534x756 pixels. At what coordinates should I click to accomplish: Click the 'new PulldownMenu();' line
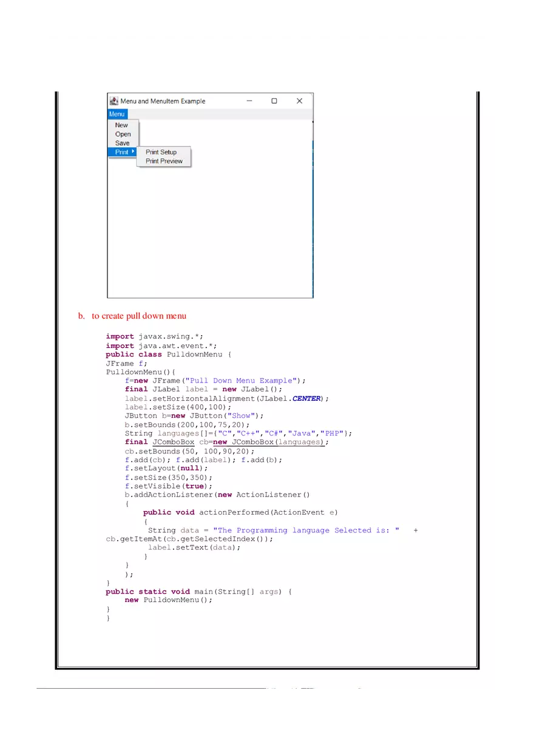(169, 600)
